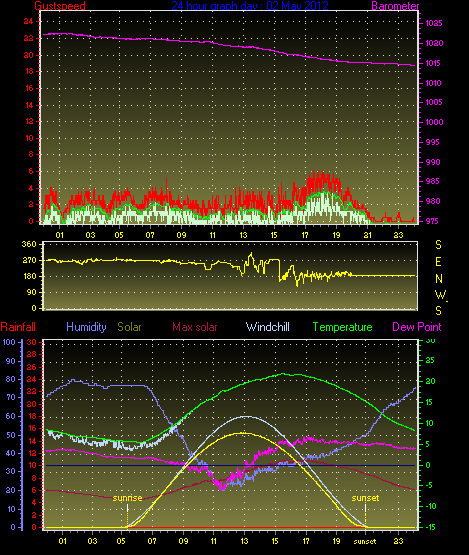Viewport: 469px width, 555px height.
Task: Click the olive Solar legend label
Action: coord(129,327)
